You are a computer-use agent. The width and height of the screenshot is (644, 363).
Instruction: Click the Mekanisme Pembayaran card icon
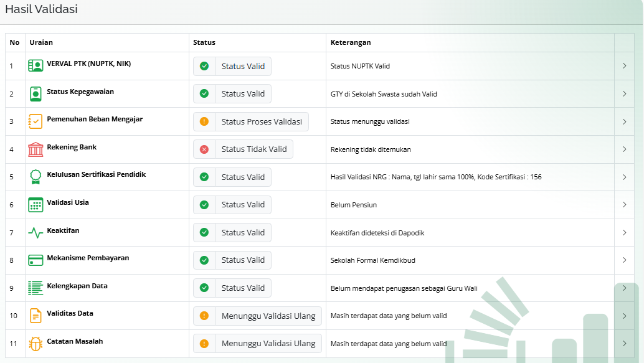(x=36, y=260)
